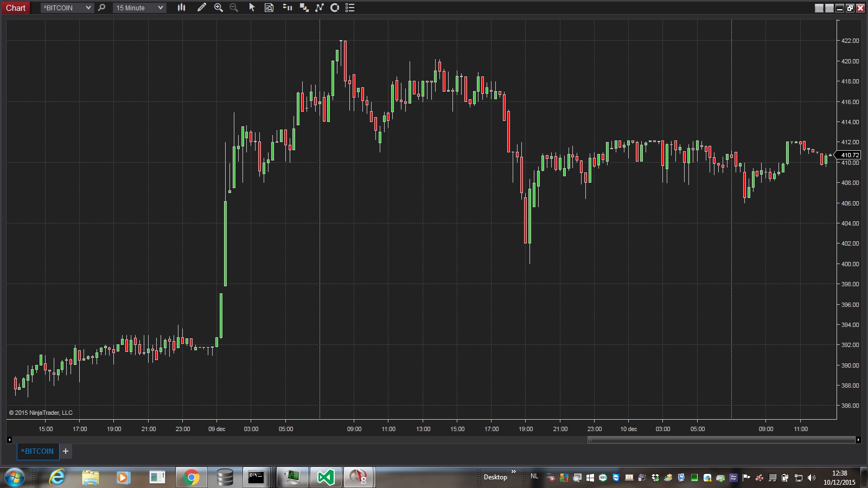The image size is (868, 488).
Task: Click the horizontal scrollbar left arrow
Action: (x=9, y=440)
